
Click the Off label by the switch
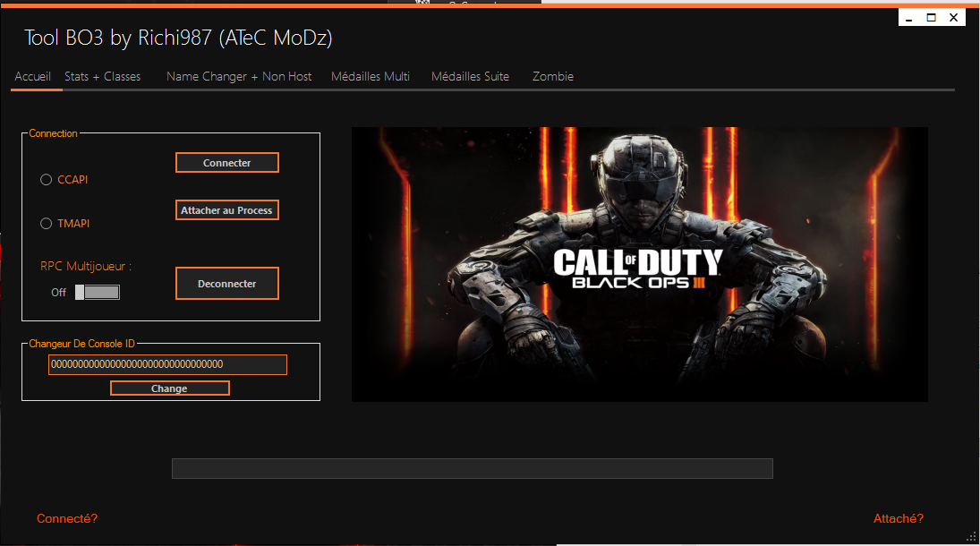[x=59, y=292]
